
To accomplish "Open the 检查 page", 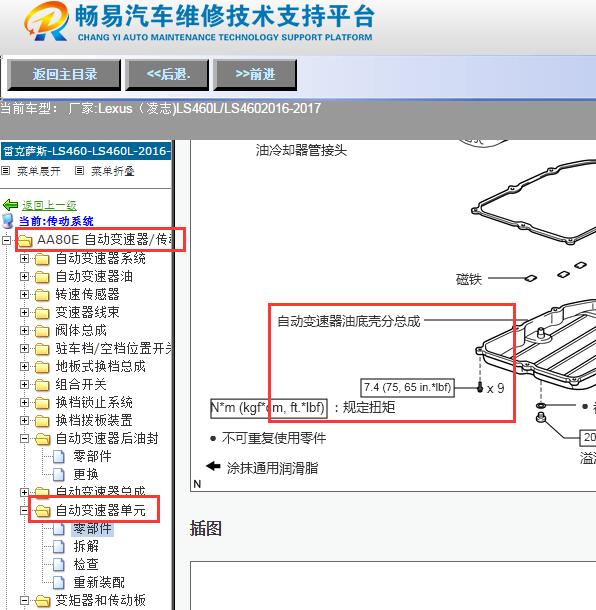I will tap(86, 564).
